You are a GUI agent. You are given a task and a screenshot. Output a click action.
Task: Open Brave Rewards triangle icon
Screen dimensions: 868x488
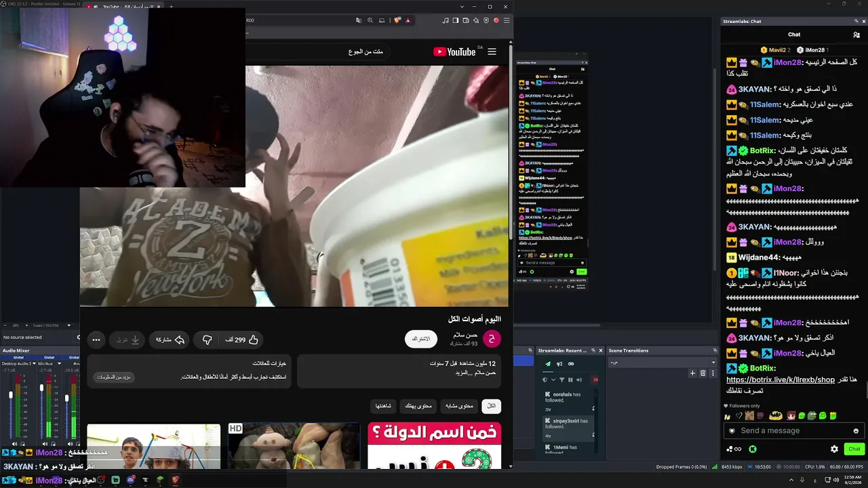click(408, 20)
